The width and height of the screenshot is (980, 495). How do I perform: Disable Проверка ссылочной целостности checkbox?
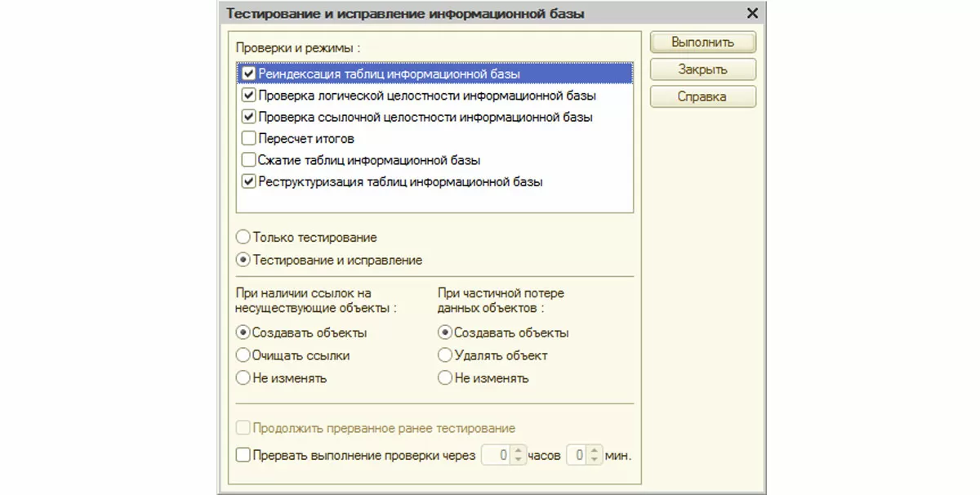249,117
